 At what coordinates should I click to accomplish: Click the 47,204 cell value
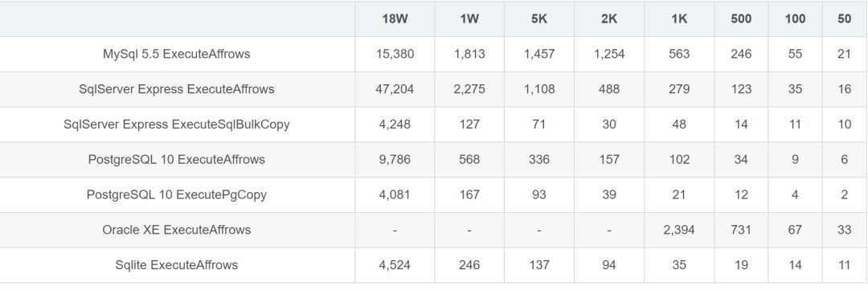point(395,89)
